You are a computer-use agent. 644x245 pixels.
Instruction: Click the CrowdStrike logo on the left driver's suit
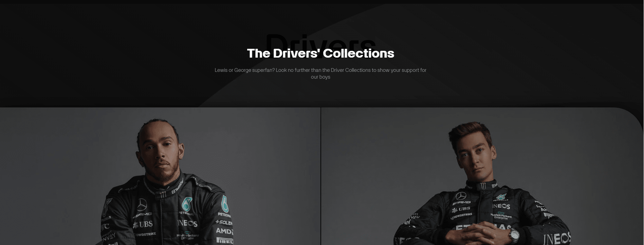(145, 234)
